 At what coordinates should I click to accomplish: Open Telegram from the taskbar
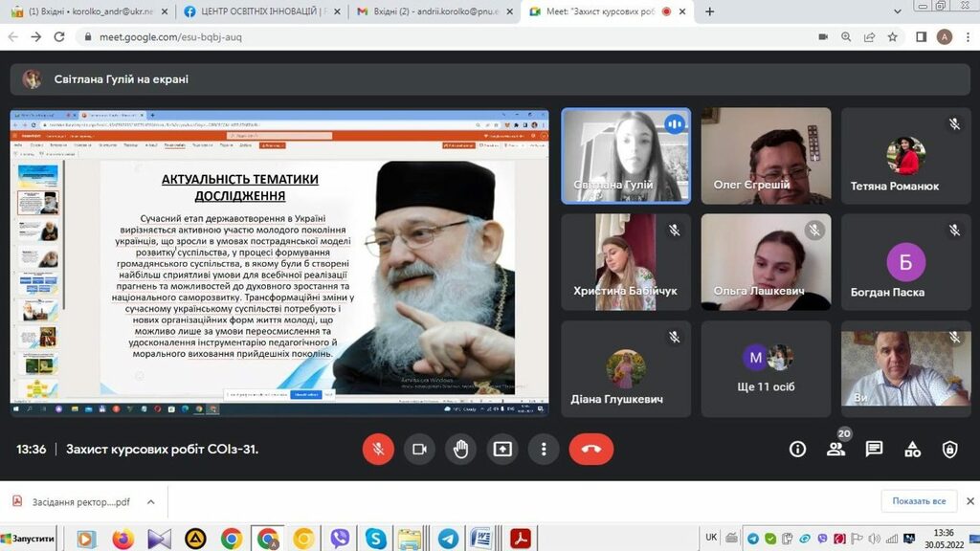[x=446, y=539]
